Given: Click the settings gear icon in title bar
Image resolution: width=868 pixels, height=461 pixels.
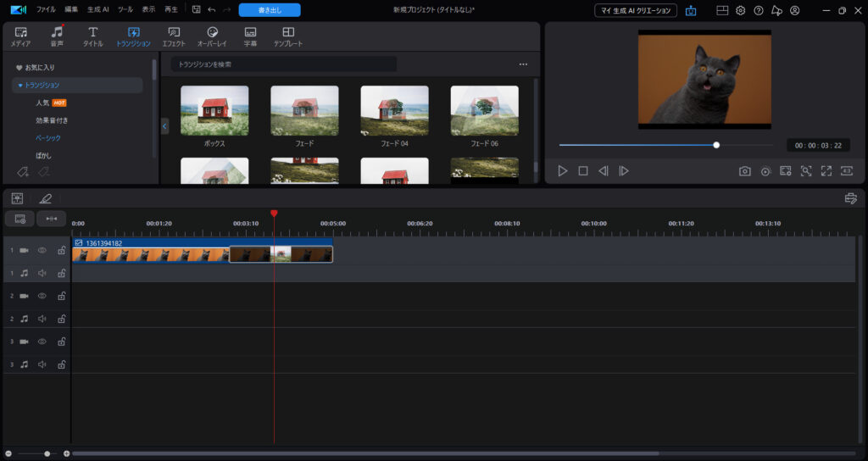Looking at the screenshot, I should tap(740, 10).
